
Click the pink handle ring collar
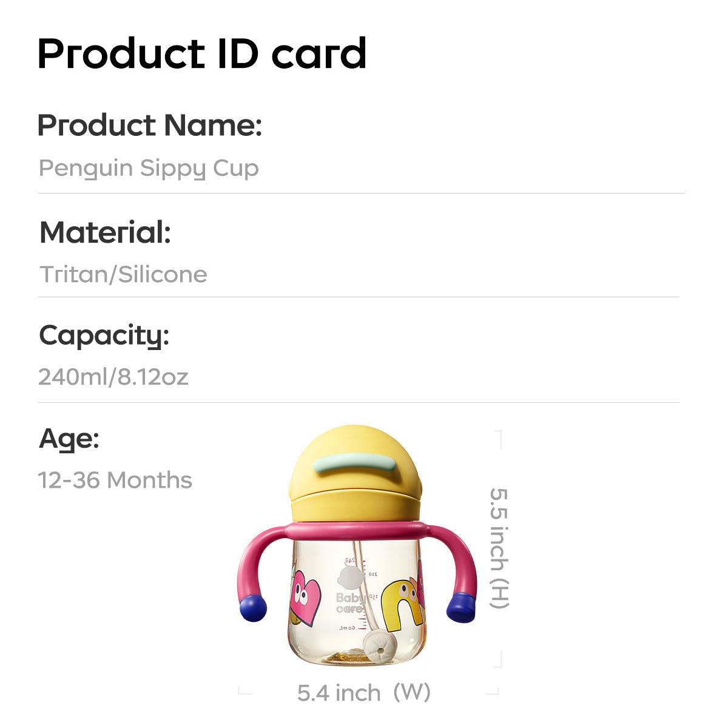coord(355,530)
